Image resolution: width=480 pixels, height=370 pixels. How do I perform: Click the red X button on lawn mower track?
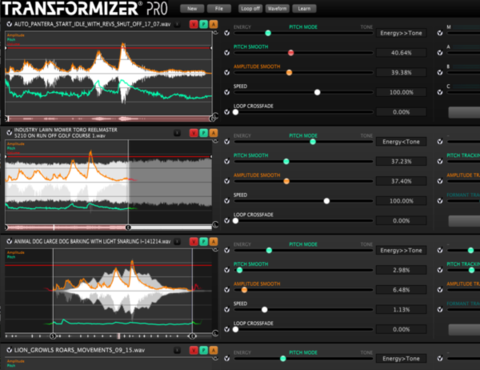[x=194, y=133]
